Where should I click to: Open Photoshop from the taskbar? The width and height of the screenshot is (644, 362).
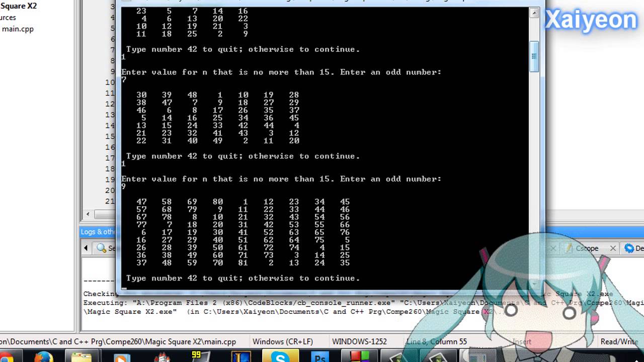pos(319,357)
